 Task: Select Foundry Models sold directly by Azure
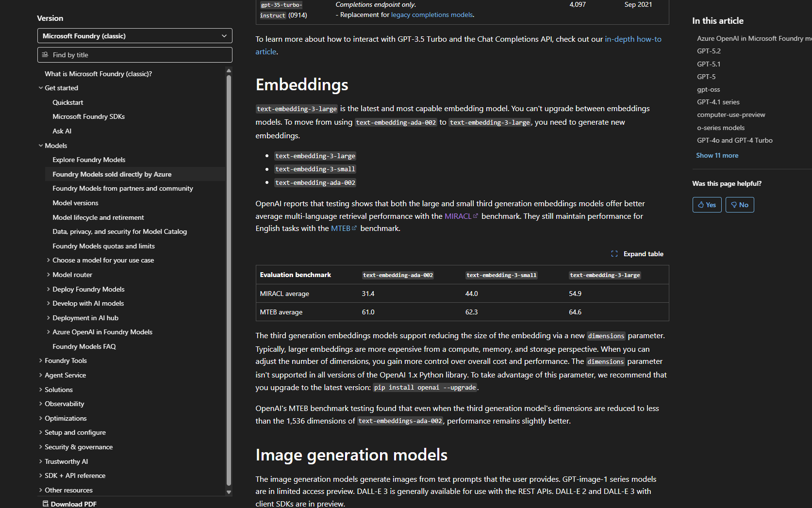(x=112, y=174)
